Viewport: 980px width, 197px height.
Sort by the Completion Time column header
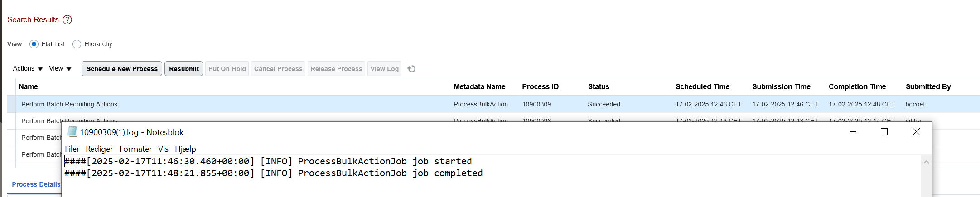click(x=857, y=86)
